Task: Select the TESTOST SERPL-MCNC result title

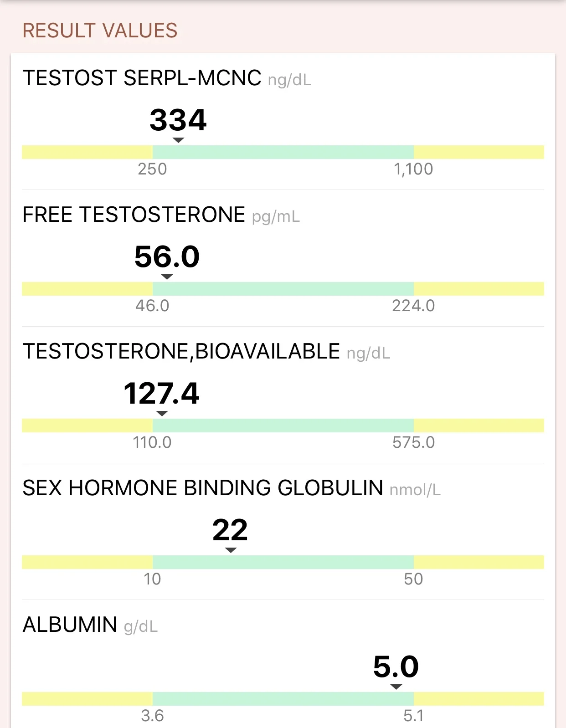Action: [142, 78]
